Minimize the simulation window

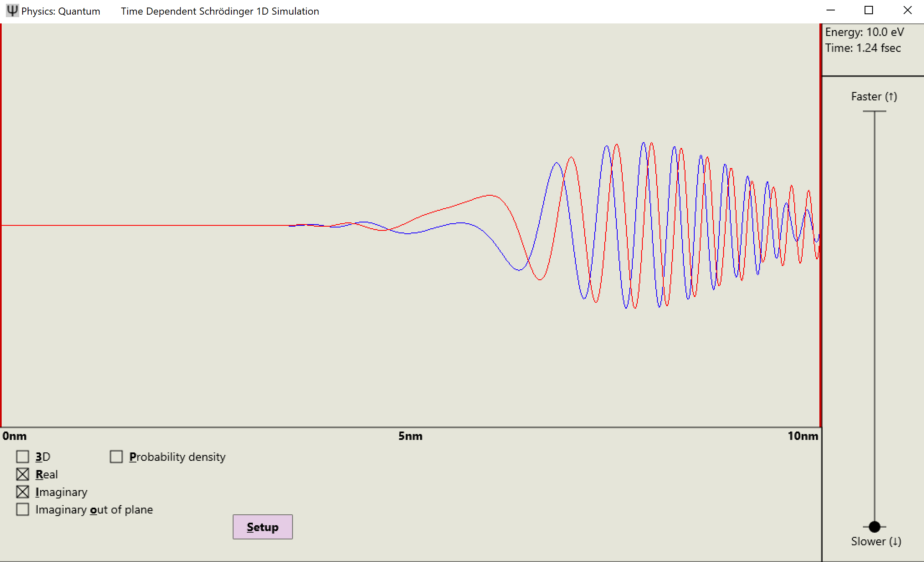[x=831, y=10]
